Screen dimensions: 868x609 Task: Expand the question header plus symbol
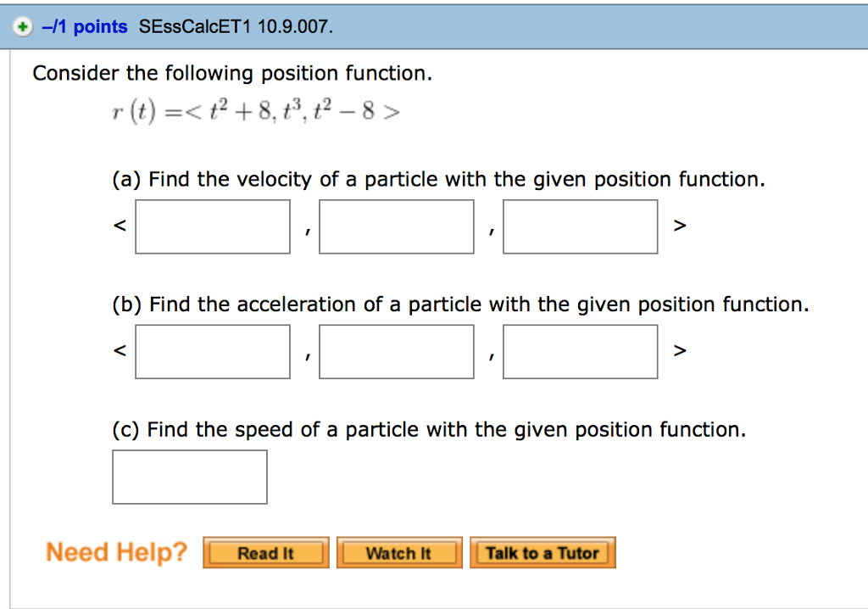pyautogui.click(x=23, y=26)
